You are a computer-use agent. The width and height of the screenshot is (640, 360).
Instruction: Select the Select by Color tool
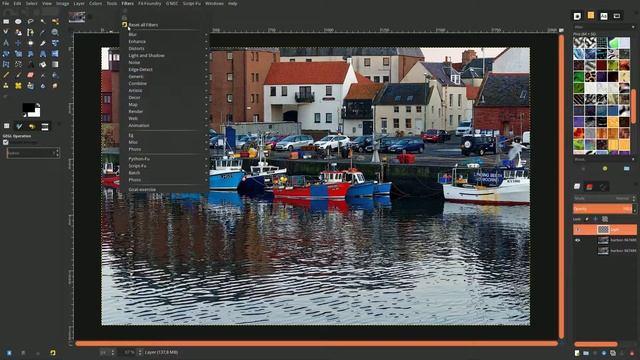coord(55,21)
